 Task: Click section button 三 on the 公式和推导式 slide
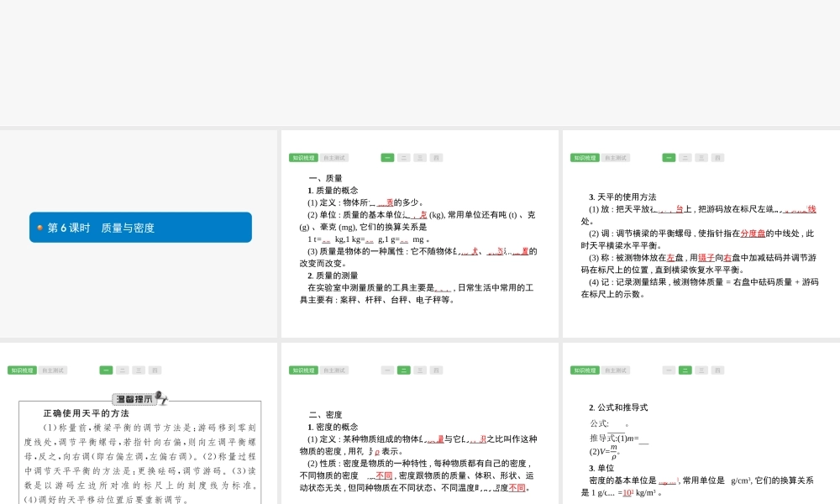coord(701,370)
